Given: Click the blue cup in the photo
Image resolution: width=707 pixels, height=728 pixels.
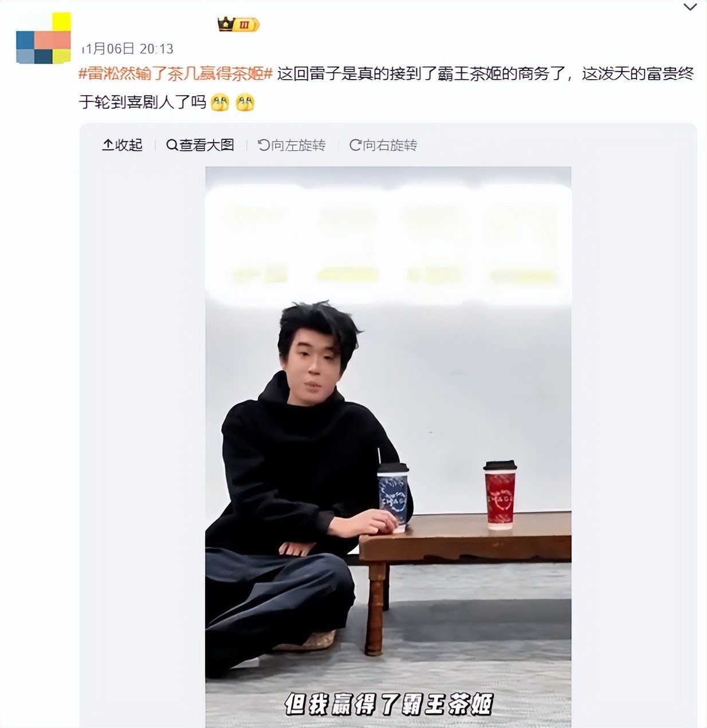Looking at the screenshot, I should [x=393, y=496].
